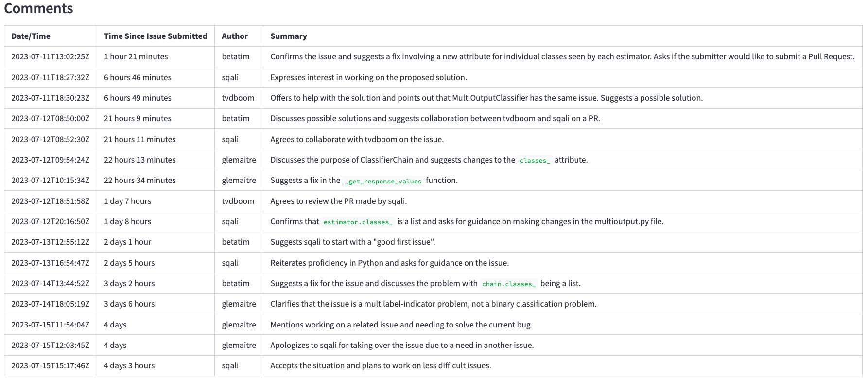Click author glemaitre in 3 days 6 hours row

[x=239, y=304]
